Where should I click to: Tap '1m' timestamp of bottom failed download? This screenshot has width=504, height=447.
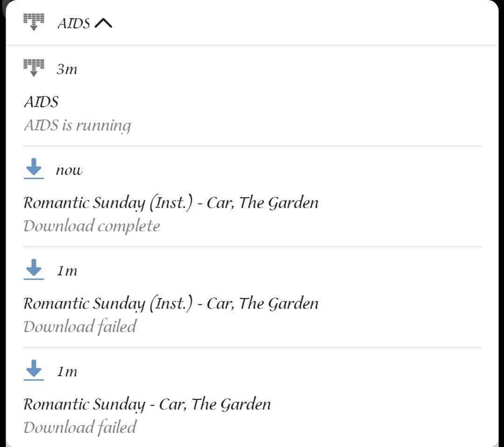(x=67, y=371)
